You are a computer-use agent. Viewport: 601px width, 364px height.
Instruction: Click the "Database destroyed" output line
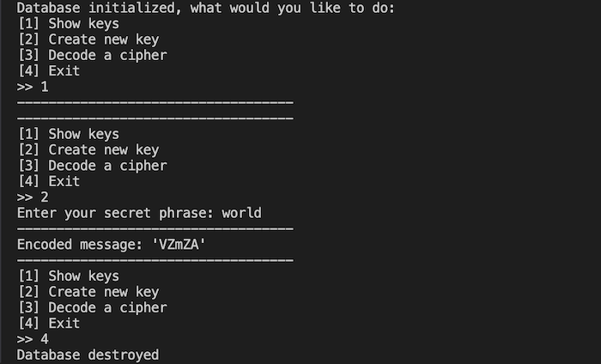[x=88, y=355]
